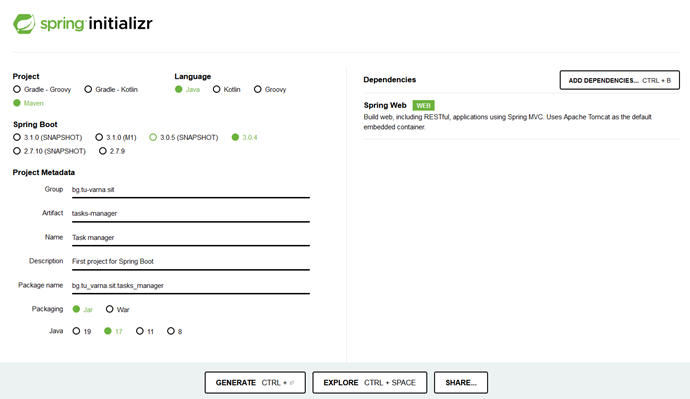Choose Java as the language
Image resolution: width=690 pixels, height=399 pixels.
[187, 89]
